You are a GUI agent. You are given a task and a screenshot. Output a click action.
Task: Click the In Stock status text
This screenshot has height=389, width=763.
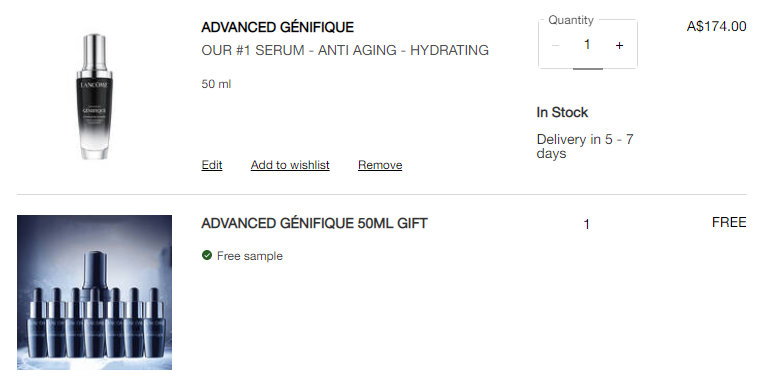pos(562,112)
